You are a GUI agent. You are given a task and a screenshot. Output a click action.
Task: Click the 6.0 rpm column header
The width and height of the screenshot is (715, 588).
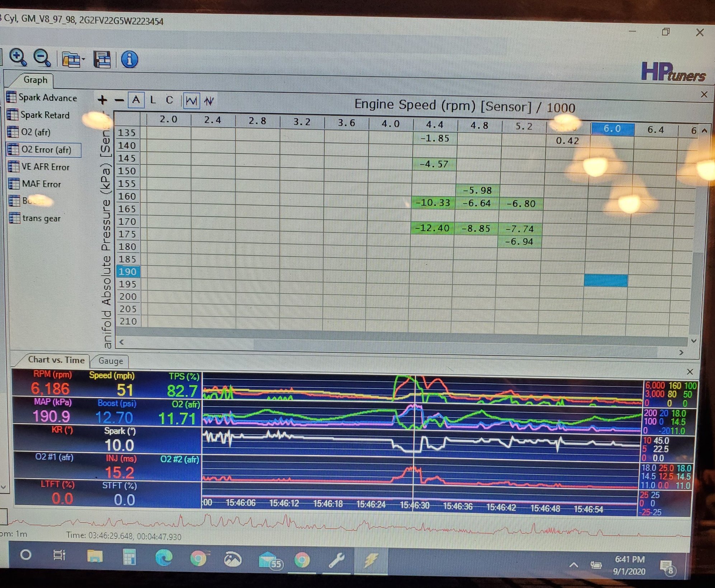coord(612,129)
